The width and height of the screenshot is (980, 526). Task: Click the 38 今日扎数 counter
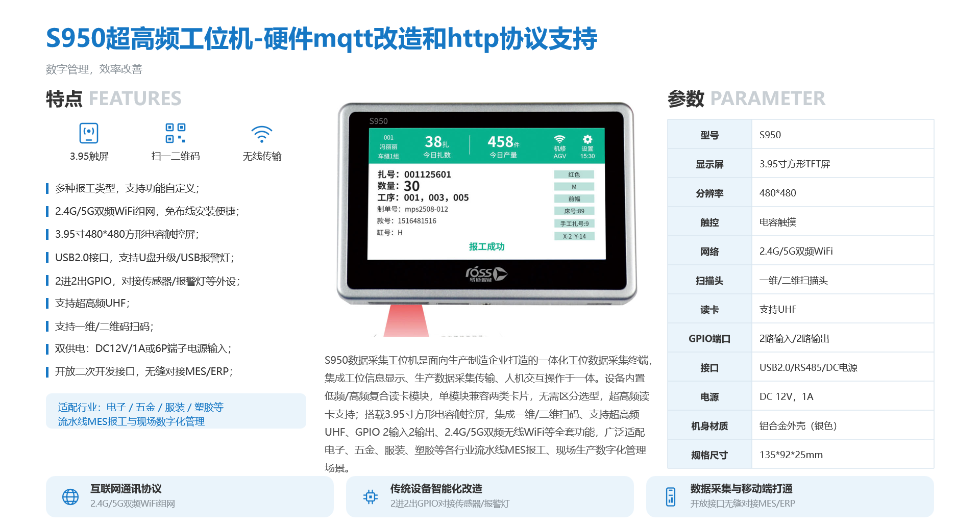click(437, 146)
